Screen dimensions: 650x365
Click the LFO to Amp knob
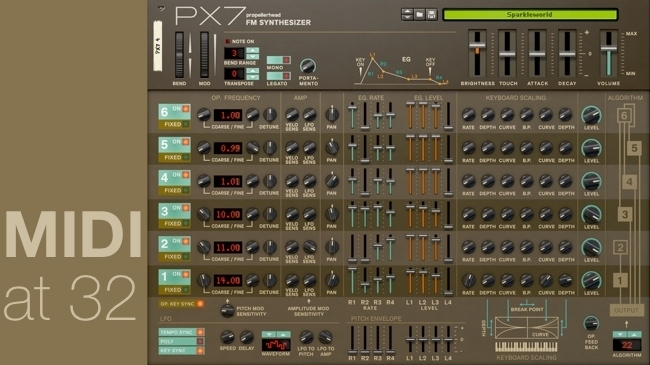(325, 337)
